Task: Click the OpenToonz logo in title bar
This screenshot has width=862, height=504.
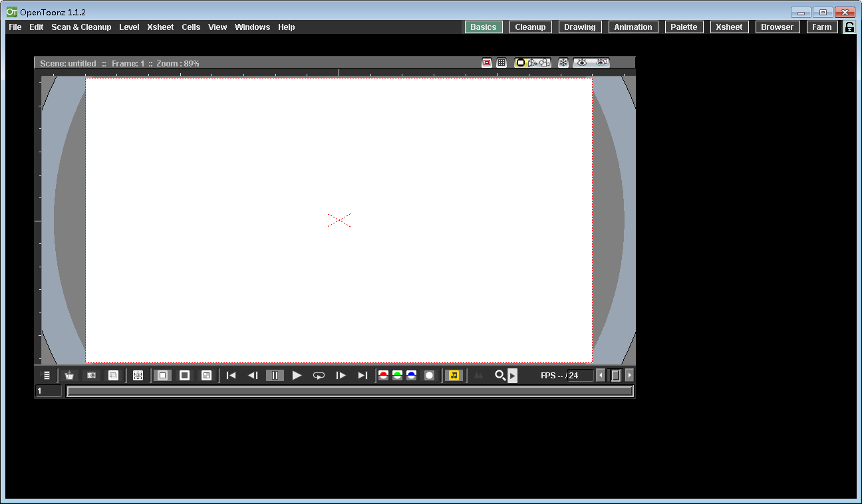Action: pyautogui.click(x=12, y=12)
